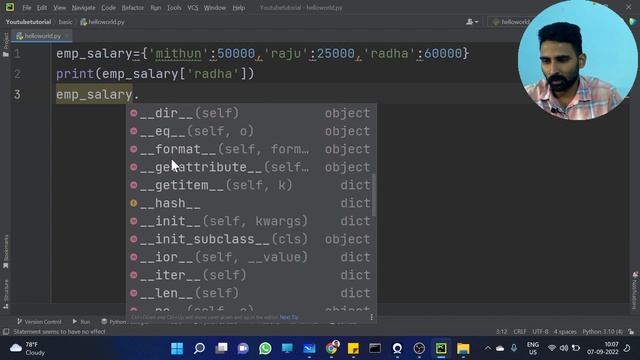Open PyCharm icon on taskbar
This screenshot has height=360, width=640.
[x=441, y=349]
